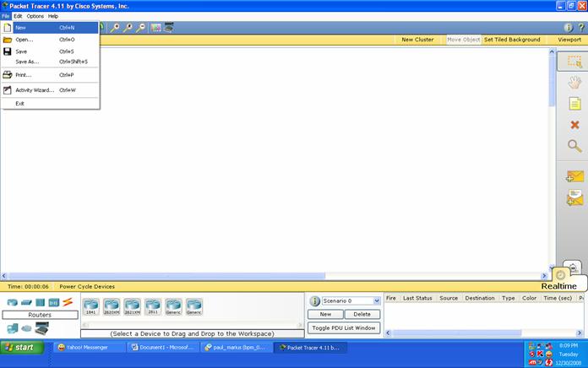
Task: Choose Save As from File menu
Action: 28,62
